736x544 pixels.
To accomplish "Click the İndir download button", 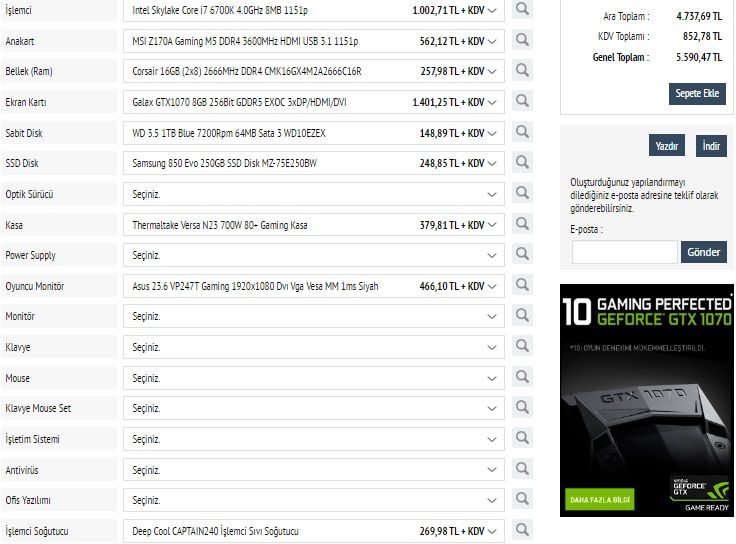I will [711, 146].
